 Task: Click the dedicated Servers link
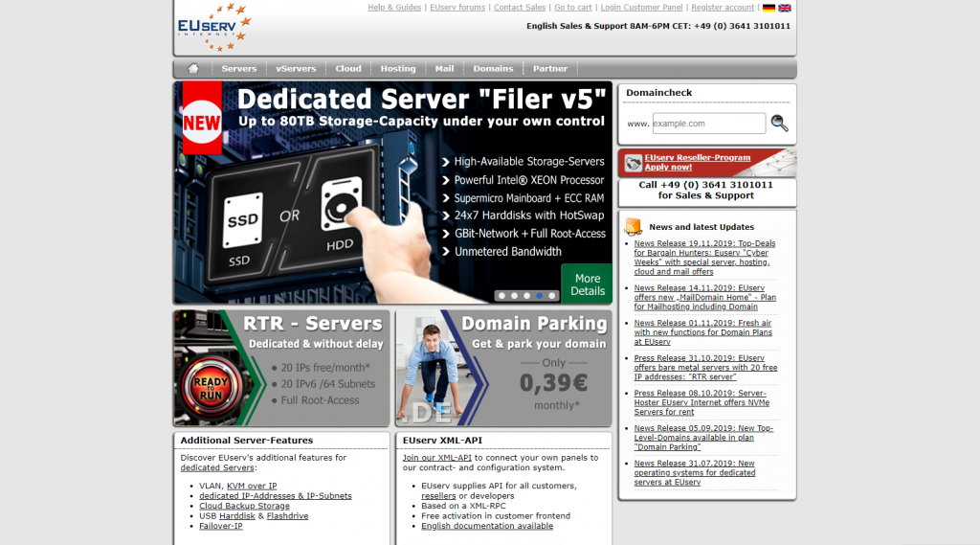pyautogui.click(x=217, y=467)
